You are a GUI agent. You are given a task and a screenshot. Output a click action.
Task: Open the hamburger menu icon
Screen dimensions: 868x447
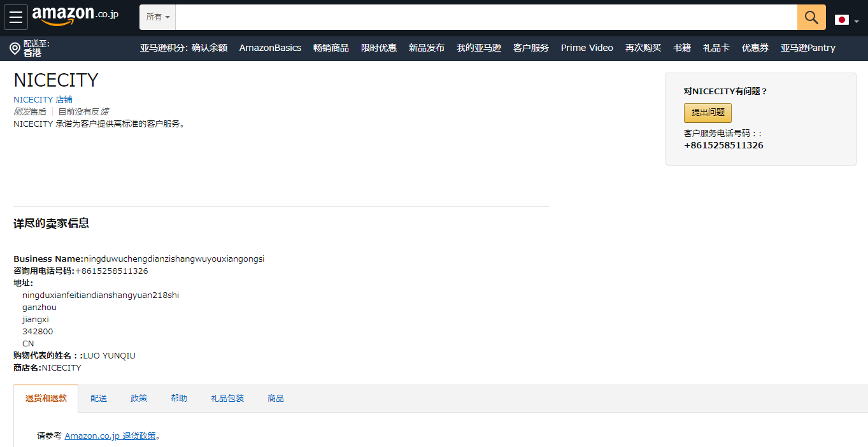[16, 17]
